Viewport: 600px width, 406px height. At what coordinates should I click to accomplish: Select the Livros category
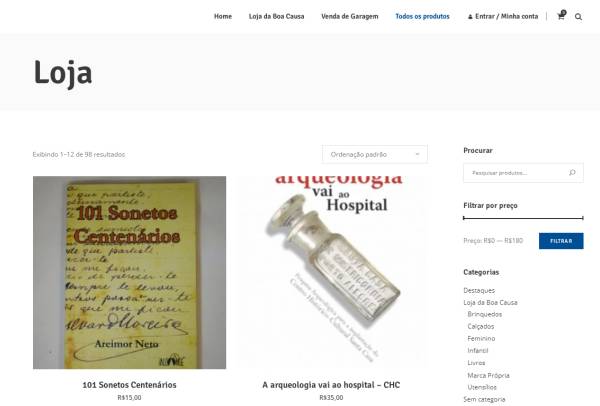pyautogui.click(x=476, y=363)
